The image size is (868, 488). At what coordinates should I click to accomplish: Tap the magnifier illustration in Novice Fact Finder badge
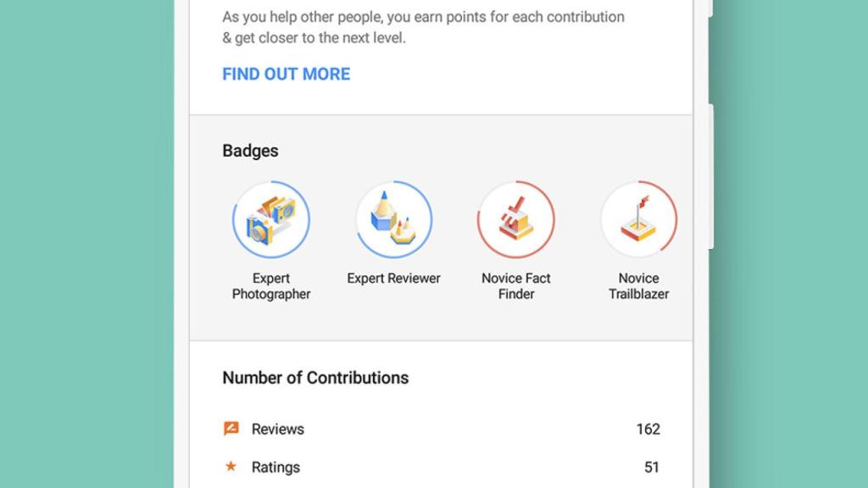click(x=516, y=219)
